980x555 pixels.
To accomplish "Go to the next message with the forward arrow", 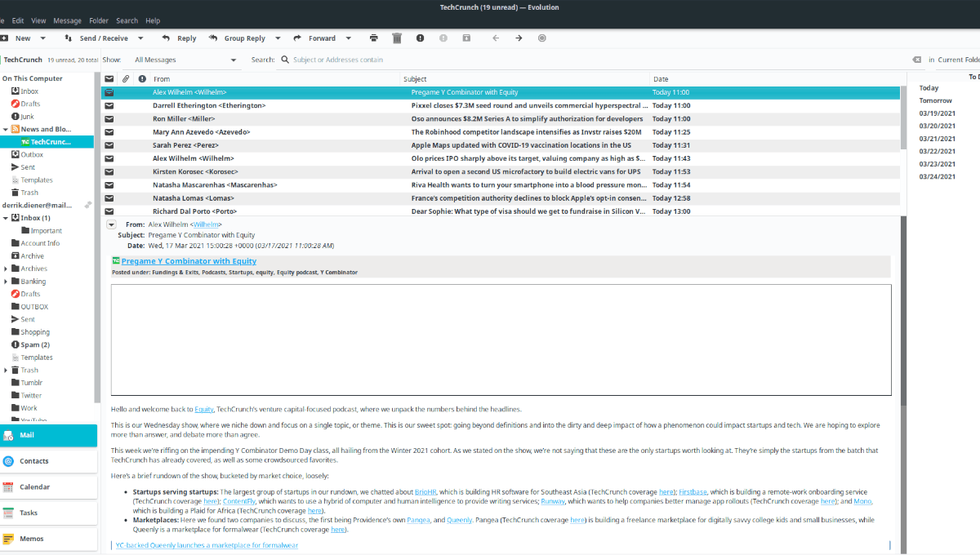I will pyautogui.click(x=518, y=38).
